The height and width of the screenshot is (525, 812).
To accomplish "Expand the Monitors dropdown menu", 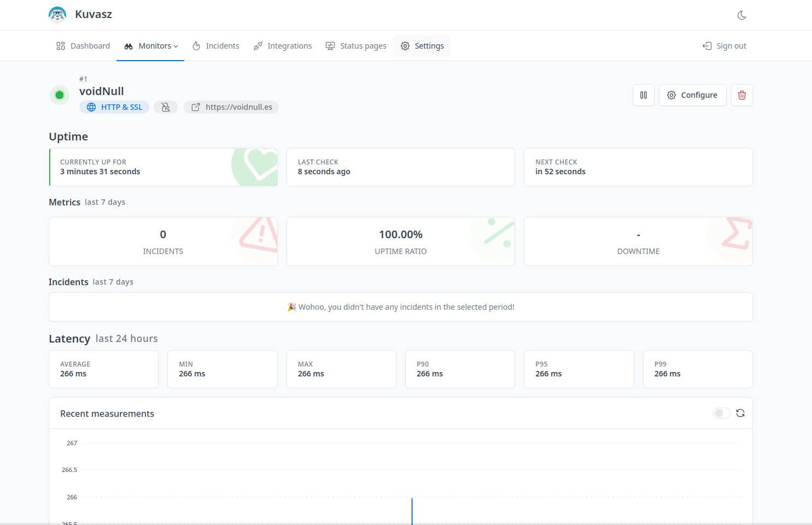I will point(150,46).
